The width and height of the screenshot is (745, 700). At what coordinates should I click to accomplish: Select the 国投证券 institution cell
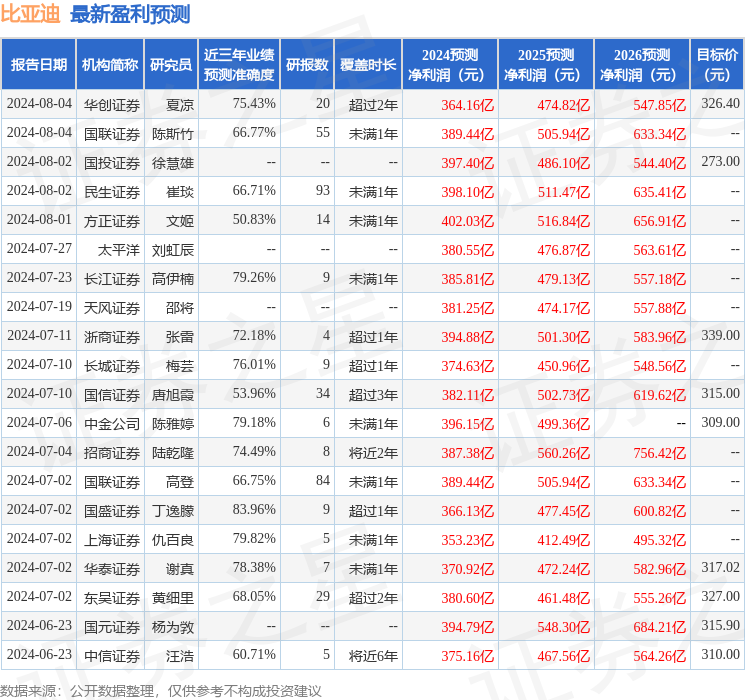point(112,163)
